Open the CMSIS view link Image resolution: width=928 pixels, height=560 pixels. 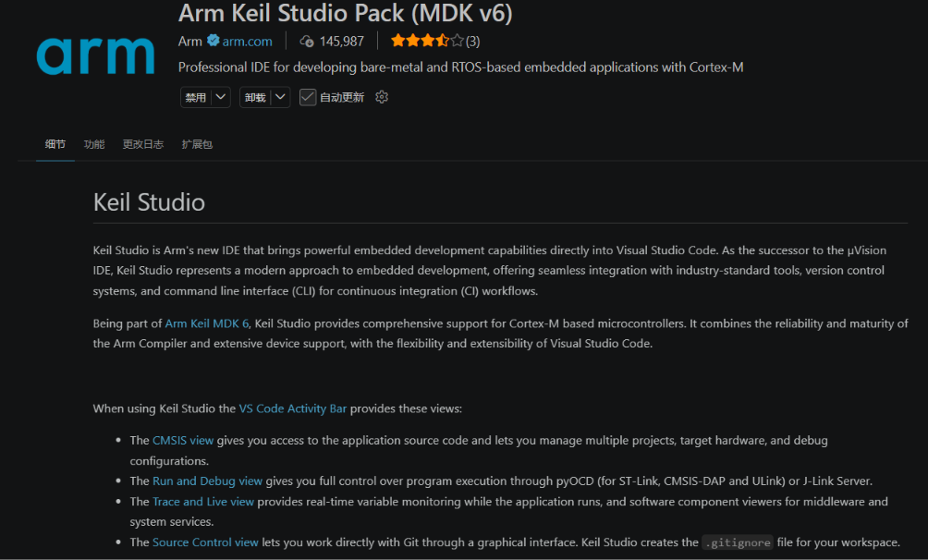point(183,441)
